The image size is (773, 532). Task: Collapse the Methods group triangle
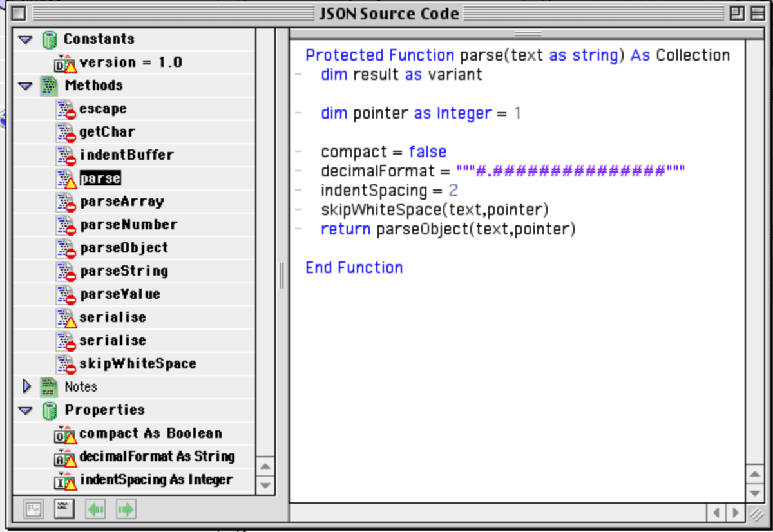(x=25, y=86)
